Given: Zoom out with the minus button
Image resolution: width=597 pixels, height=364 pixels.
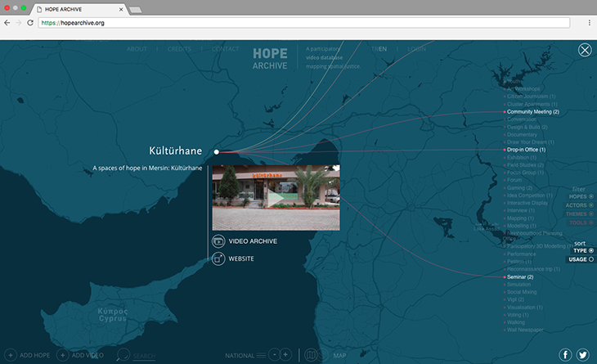Looking at the screenshot, I should [x=274, y=355].
